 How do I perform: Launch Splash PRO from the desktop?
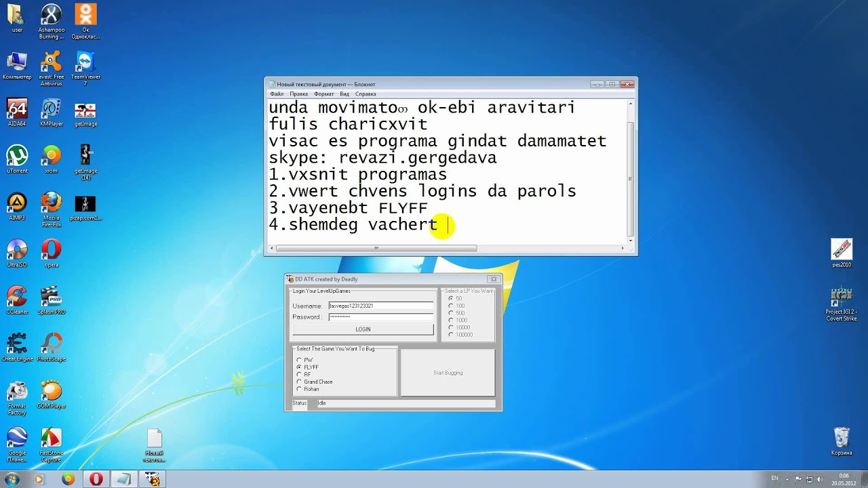click(x=51, y=301)
